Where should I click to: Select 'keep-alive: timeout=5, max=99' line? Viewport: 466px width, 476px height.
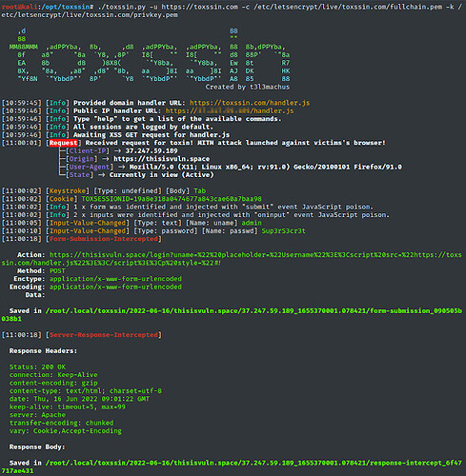pyautogui.click(x=68, y=407)
